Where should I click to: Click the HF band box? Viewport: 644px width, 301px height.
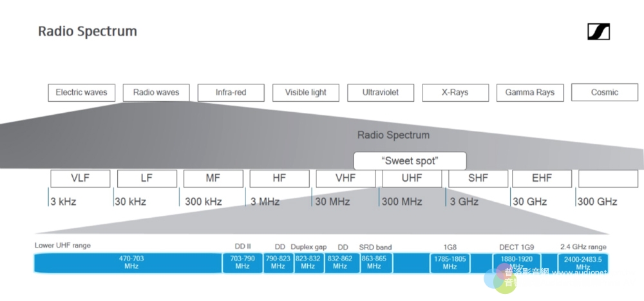pyautogui.click(x=279, y=179)
